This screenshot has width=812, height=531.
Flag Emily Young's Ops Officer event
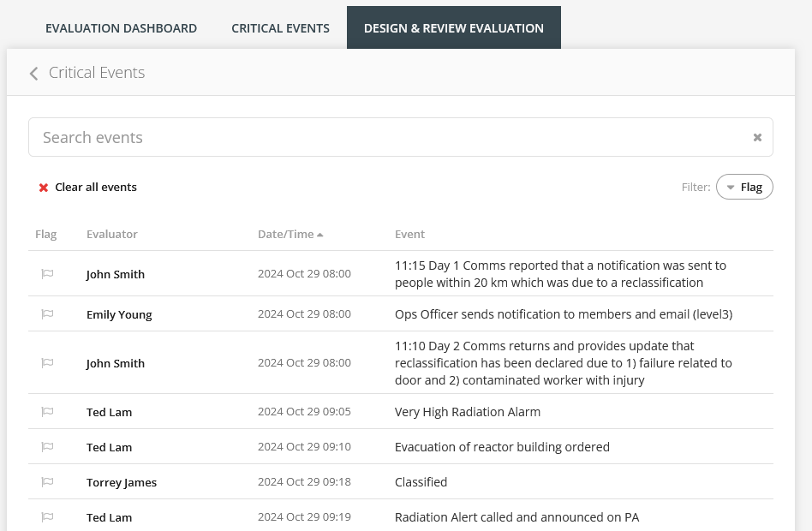47,313
